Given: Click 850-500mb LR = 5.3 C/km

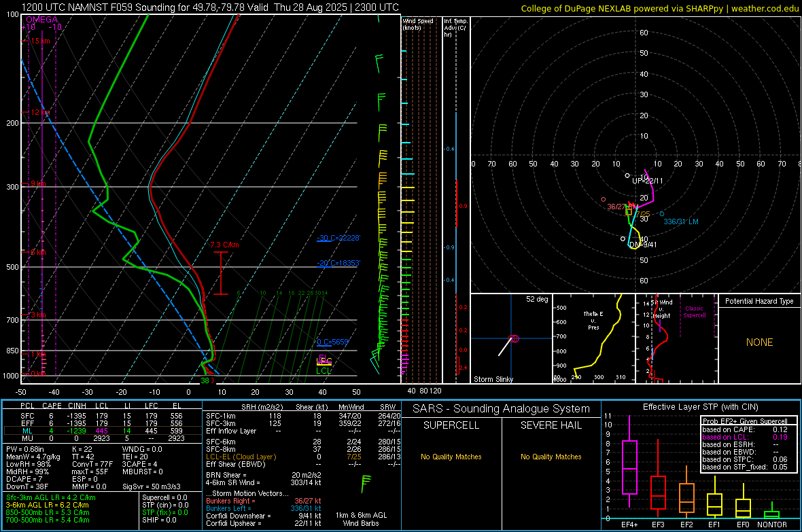Looking at the screenshot, I should [48, 512].
